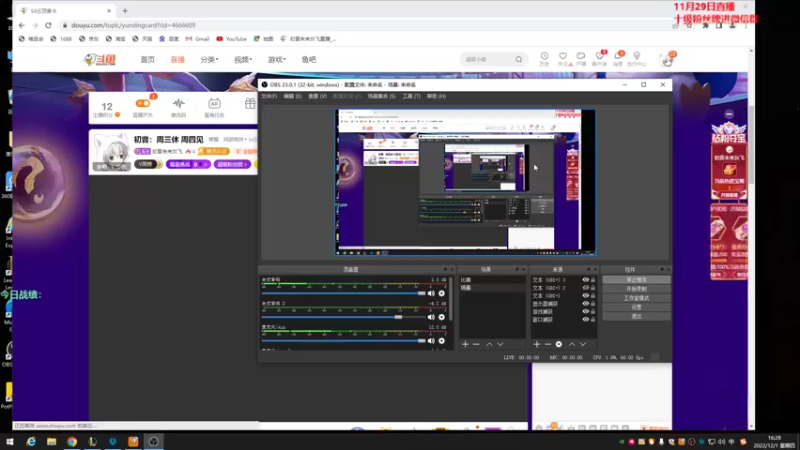This screenshot has width=800, height=450.
Task: Mute the 台式音频 2 speaker icon
Action: (431, 317)
